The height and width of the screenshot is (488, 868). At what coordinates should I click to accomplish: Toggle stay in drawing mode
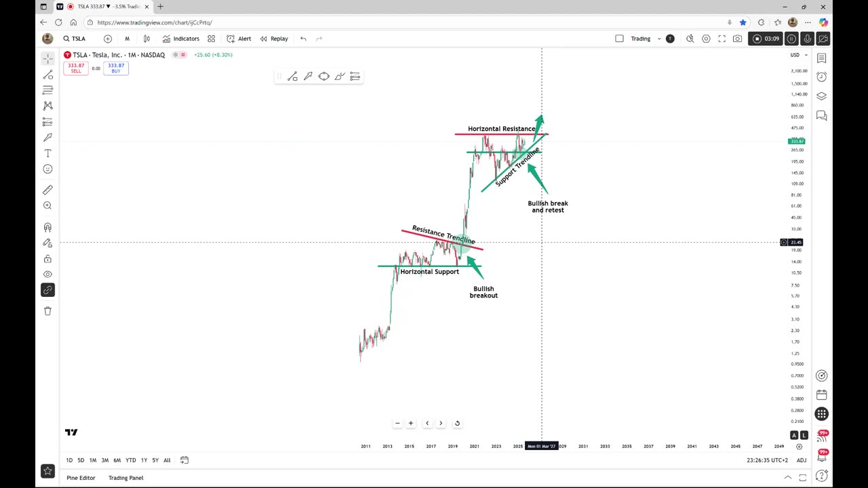tap(47, 243)
